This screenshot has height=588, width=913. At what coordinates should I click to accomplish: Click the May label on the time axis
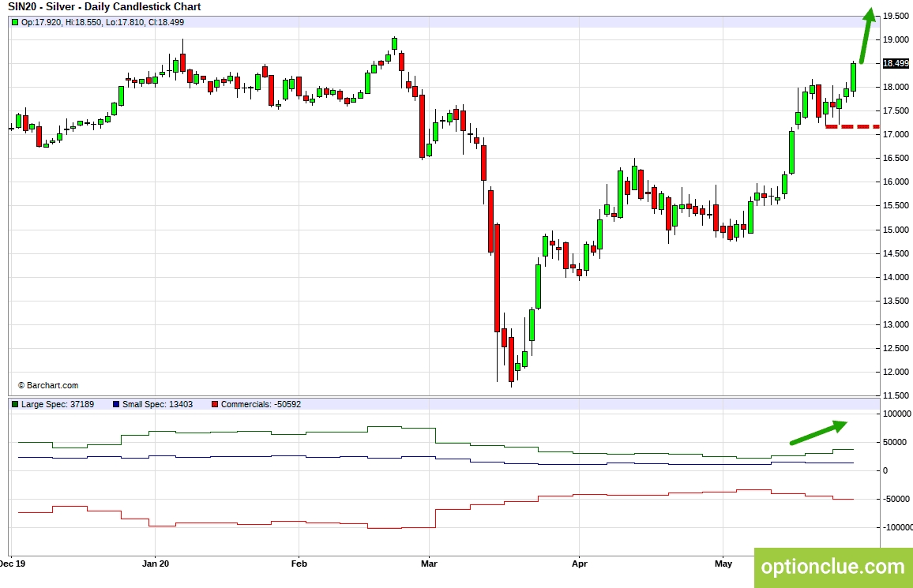[x=723, y=564]
